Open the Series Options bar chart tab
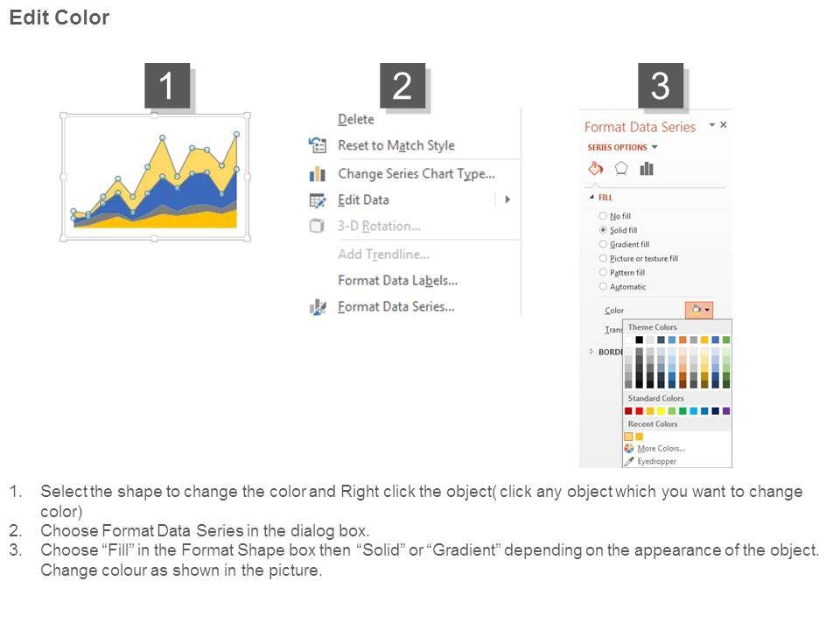Viewport: 840px width, 630px height. pyautogui.click(x=647, y=169)
